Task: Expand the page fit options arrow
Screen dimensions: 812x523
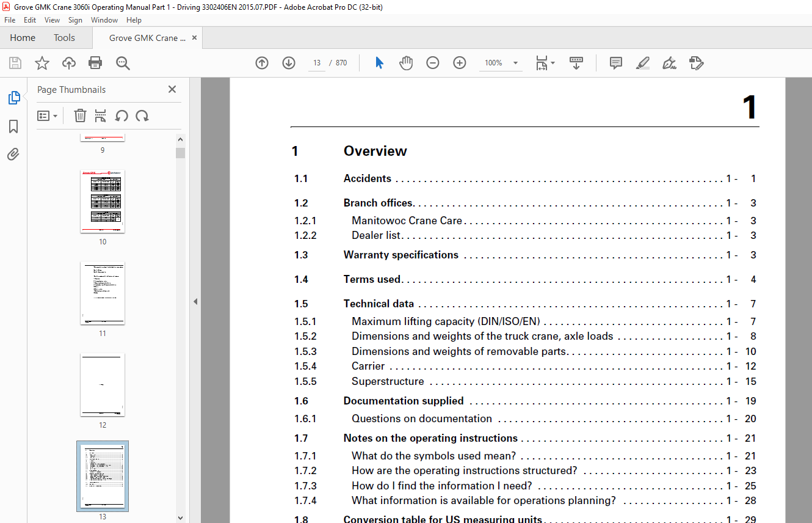Action: [553, 63]
